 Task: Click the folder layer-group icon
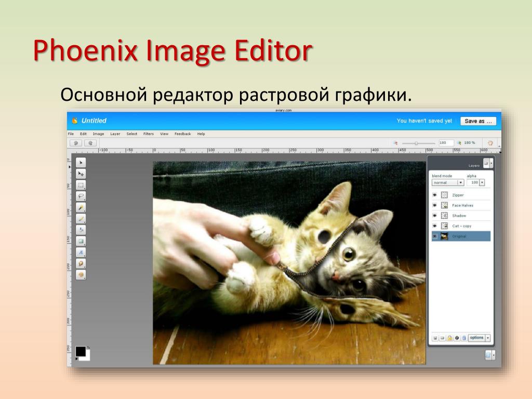coord(442,338)
